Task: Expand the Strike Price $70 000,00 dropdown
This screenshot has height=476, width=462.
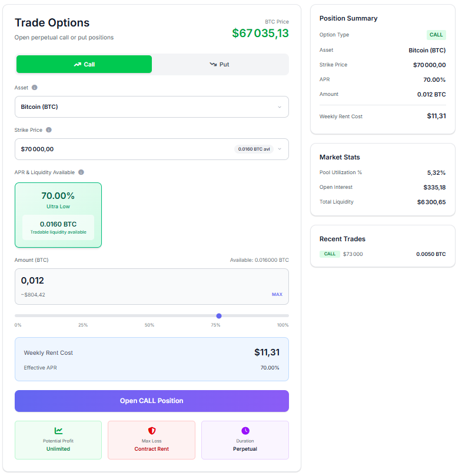Action: coord(152,149)
